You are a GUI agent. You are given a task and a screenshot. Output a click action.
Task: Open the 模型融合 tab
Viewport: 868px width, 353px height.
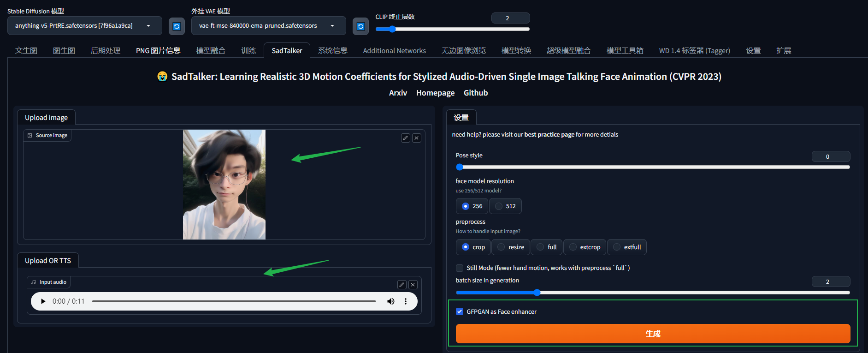click(211, 51)
